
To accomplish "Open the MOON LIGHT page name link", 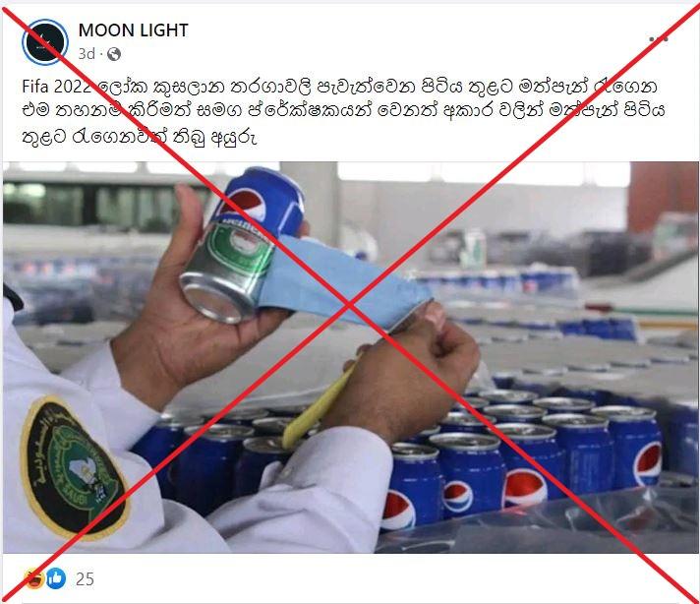I will (133, 30).
